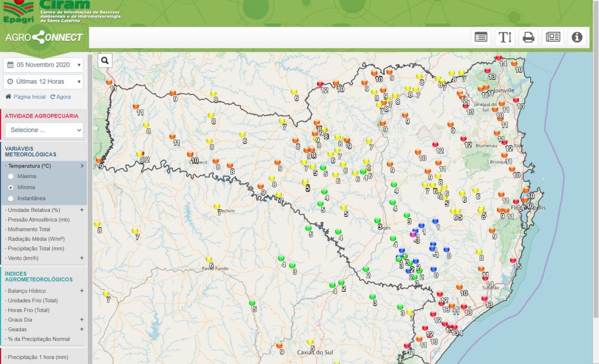Open the Últimas 12 Horas period dropdown
599x364 pixels.
43,82
